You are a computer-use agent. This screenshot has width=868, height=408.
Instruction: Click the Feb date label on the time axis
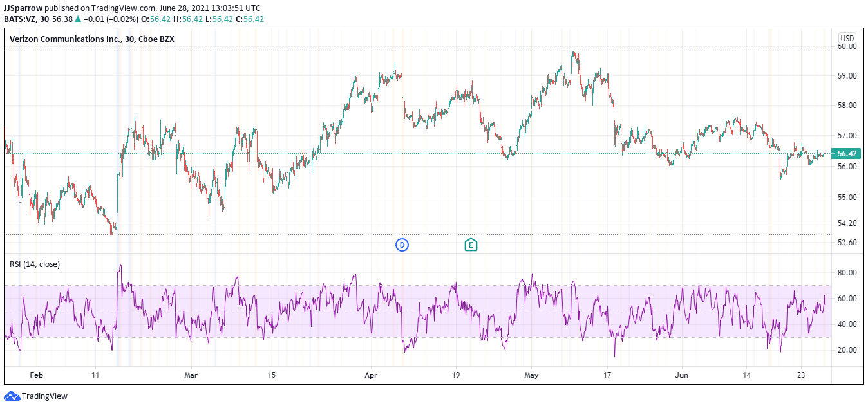37,375
